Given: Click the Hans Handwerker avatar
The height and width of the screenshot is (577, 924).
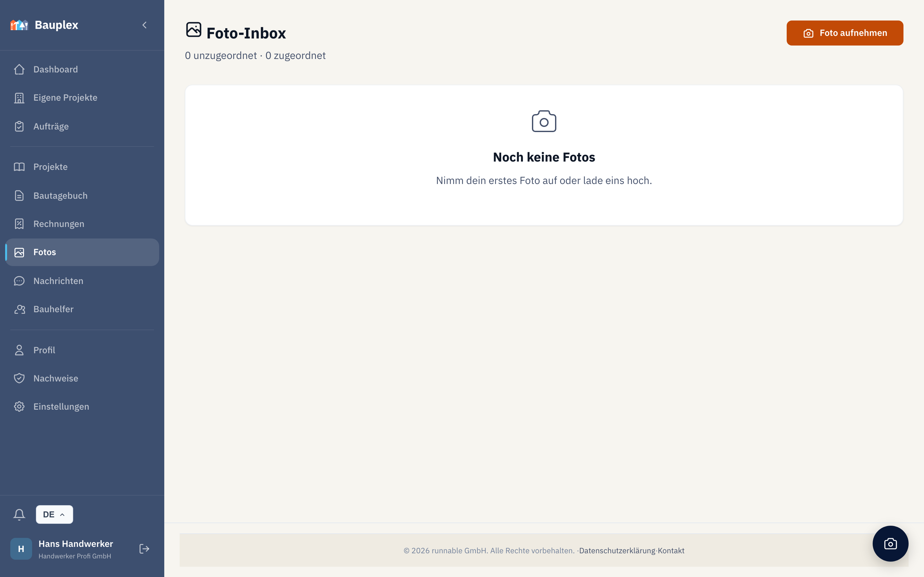Looking at the screenshot, I should (x=21, y=549).
